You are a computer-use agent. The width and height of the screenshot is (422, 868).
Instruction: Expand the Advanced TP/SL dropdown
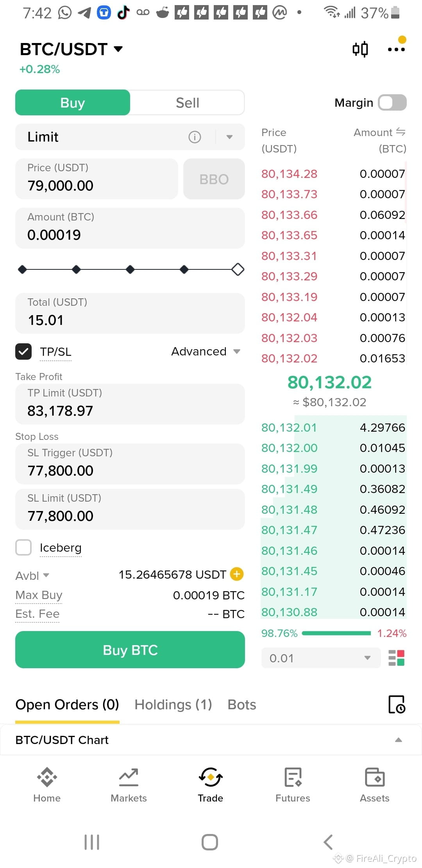tap(206, 352)
